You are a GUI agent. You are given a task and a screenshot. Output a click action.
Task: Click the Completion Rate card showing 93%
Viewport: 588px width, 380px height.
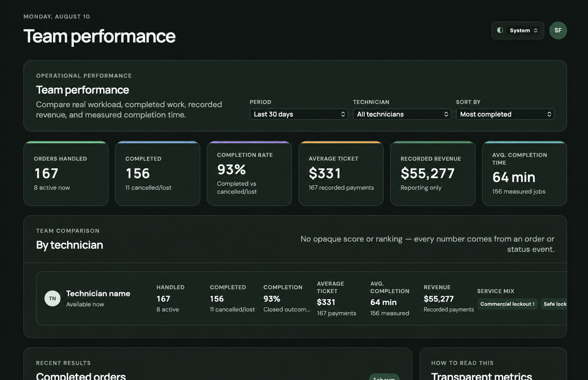[249, 173]
